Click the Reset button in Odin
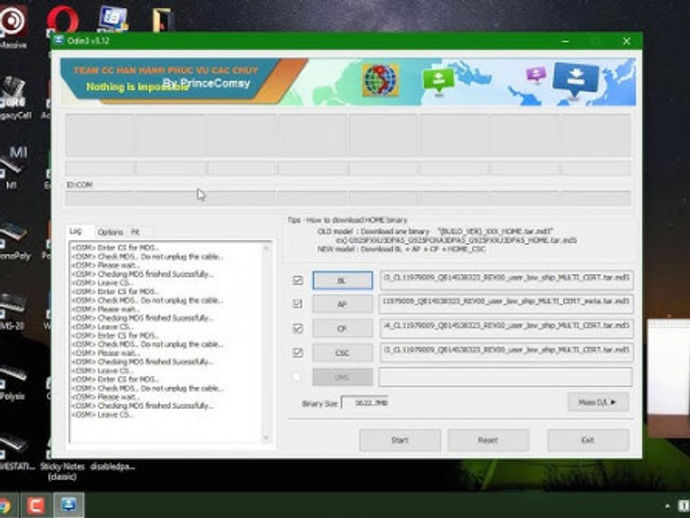The height and width of the screenshot is (518, 690). (x=488, y=440)
